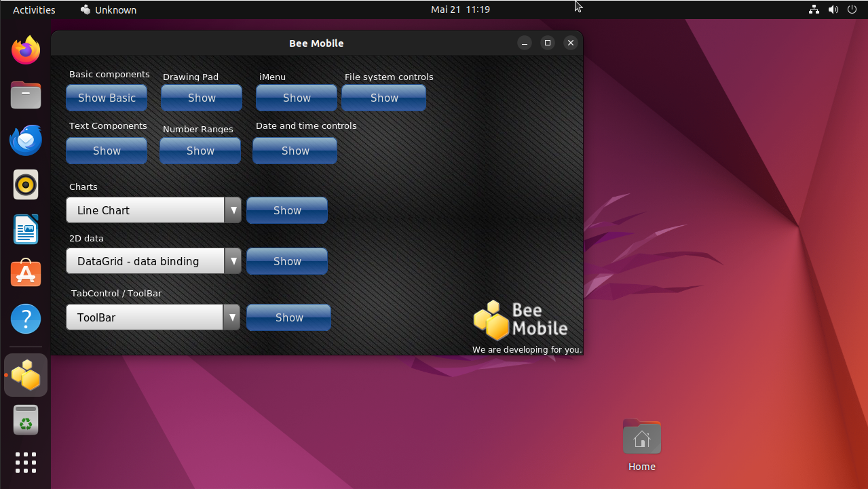Open the Unknown app menu

click(109, 9)
